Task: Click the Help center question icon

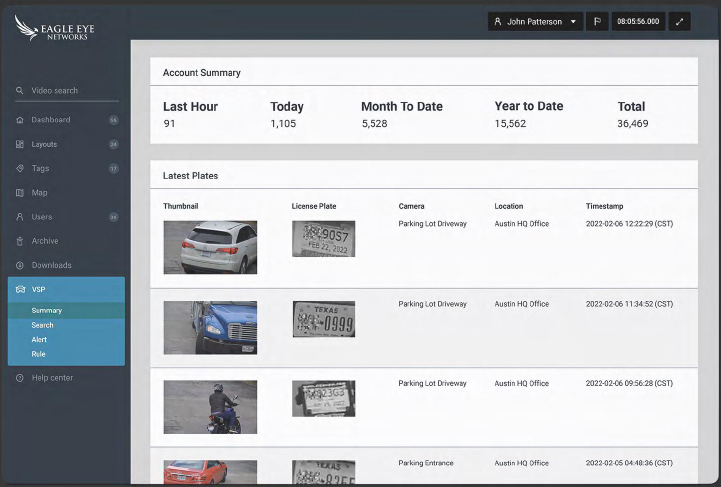Action: click(19, 378)
